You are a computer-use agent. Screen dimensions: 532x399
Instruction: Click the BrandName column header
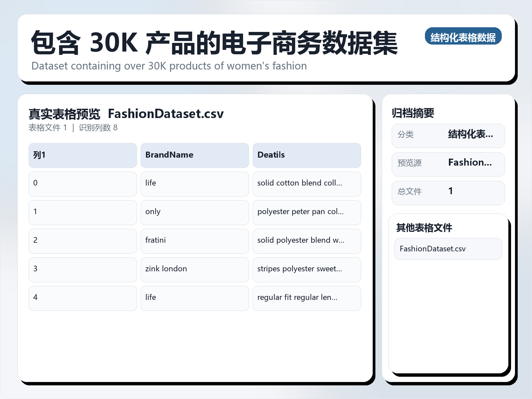coord(195,155)
